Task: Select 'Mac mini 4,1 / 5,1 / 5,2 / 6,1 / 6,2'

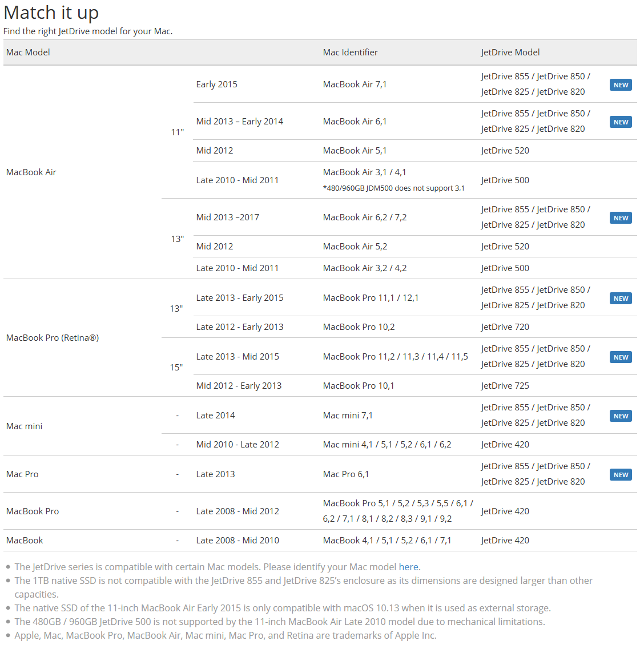Action: [x=387, y=445]
